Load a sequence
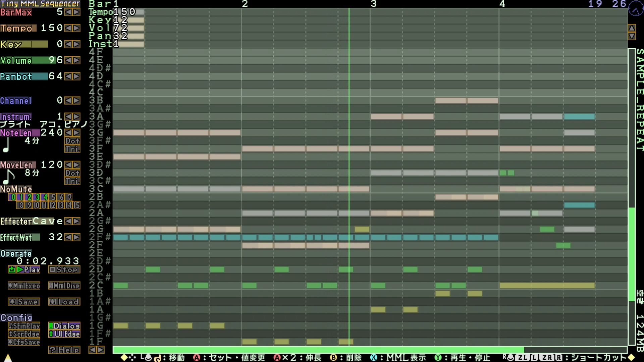Viewport: 644px width, 362px height. coord(64,302)
